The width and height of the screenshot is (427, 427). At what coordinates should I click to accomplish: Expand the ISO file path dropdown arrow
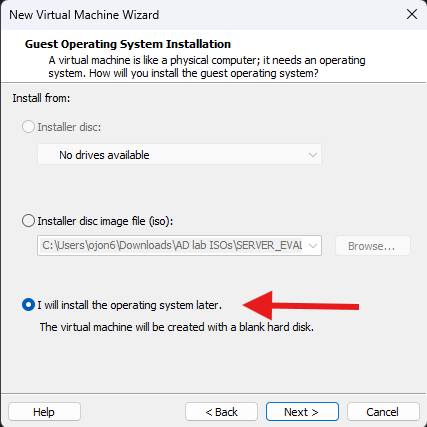click(313, 246)
